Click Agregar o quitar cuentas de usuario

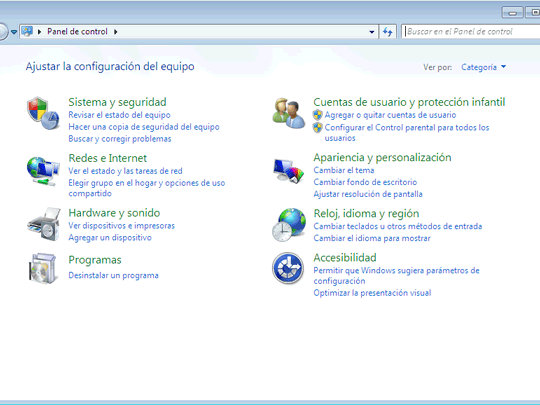pyautogui.click(x=391, y=115)
